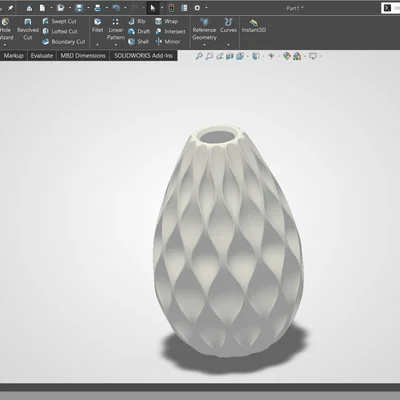Start the Hole Wizard feature
Viewport: 400px width, 400px height.
click(6, 30)
